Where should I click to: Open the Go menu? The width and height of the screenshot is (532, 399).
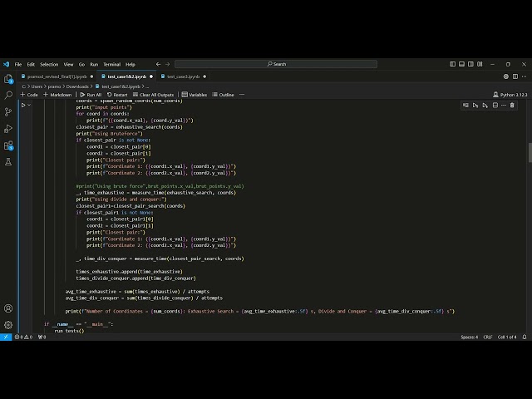(81, 65)
